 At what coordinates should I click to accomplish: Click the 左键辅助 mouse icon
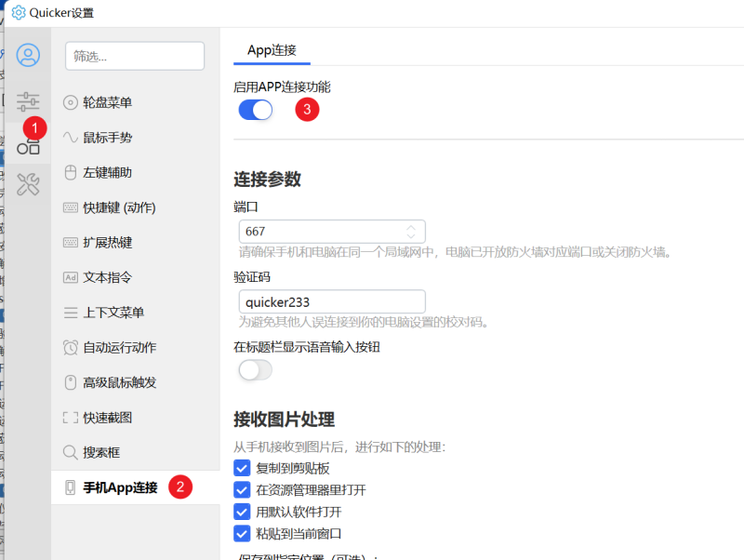71,173
